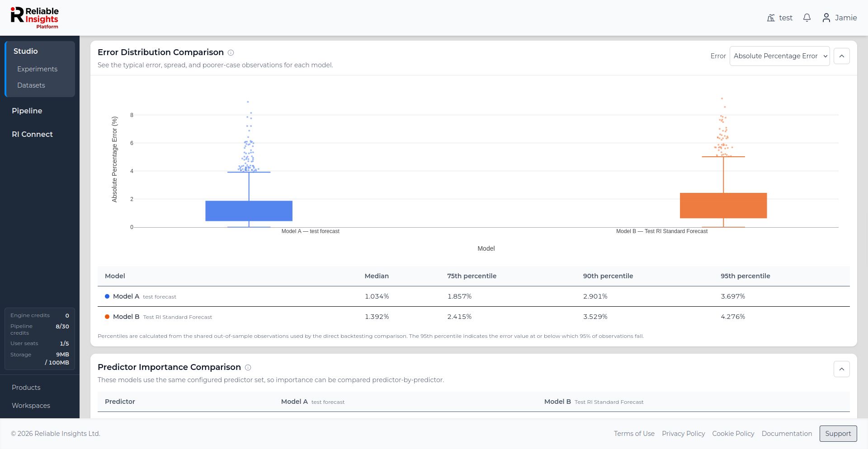The width and height of the screenshot is (868, 449).
Task: Click the Reliable Insights Platform logo
Action: point(35,18)
